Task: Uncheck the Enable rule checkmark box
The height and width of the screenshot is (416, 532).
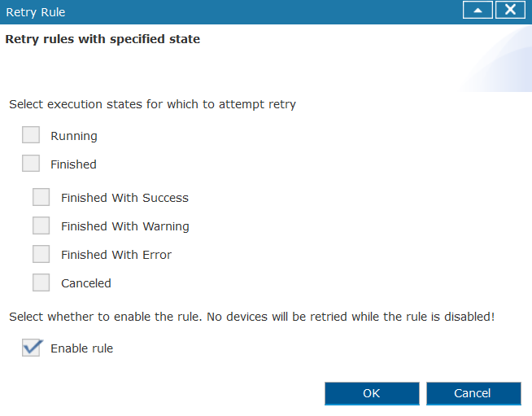Action: (x=31, y=348)
